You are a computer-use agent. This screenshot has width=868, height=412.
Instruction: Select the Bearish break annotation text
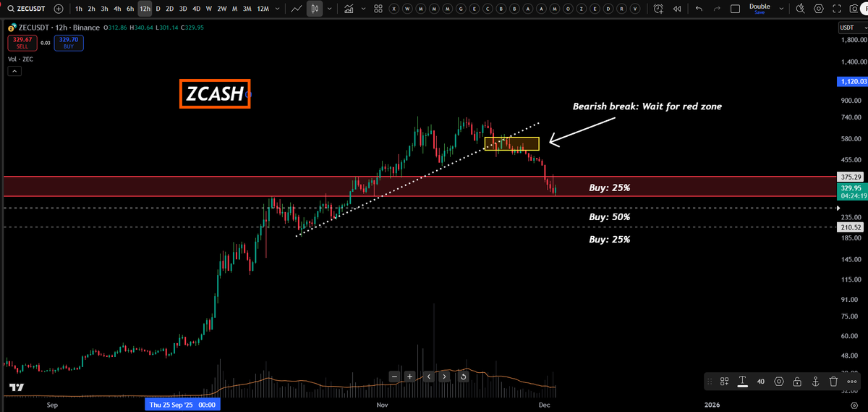tap(647, 106)
